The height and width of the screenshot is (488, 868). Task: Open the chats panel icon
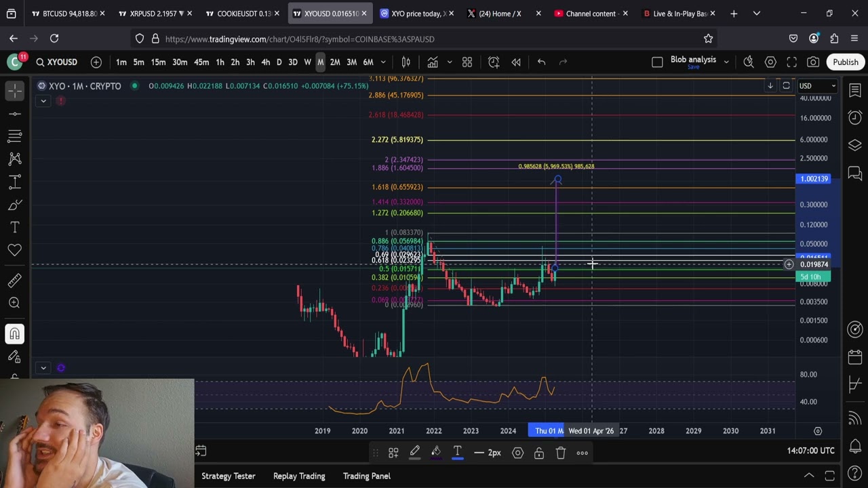click(855, 173)
